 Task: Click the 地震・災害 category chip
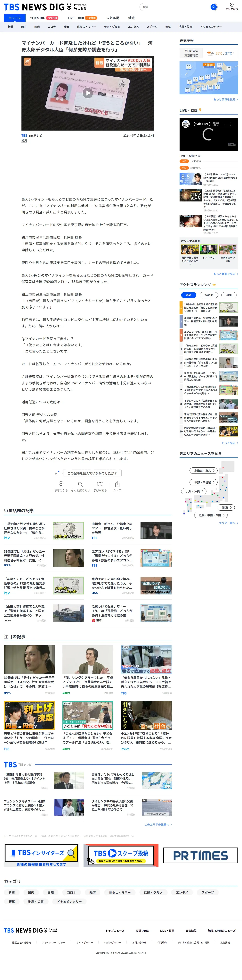(x=36, y=901)
